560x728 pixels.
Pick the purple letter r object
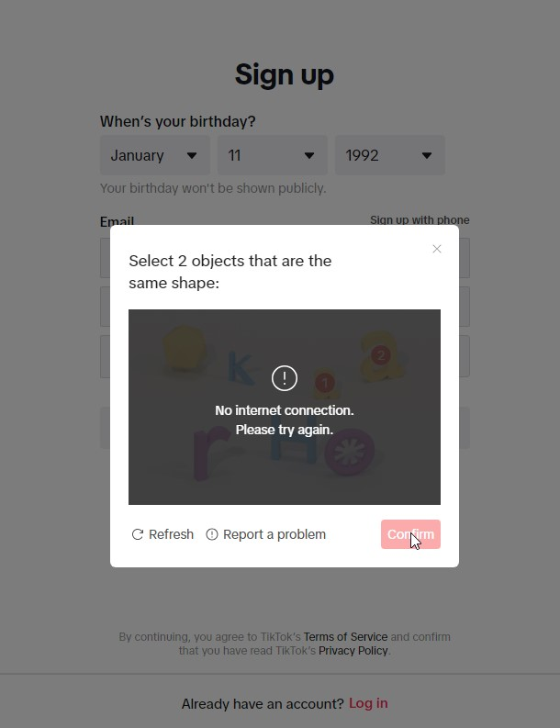[207, 454]
